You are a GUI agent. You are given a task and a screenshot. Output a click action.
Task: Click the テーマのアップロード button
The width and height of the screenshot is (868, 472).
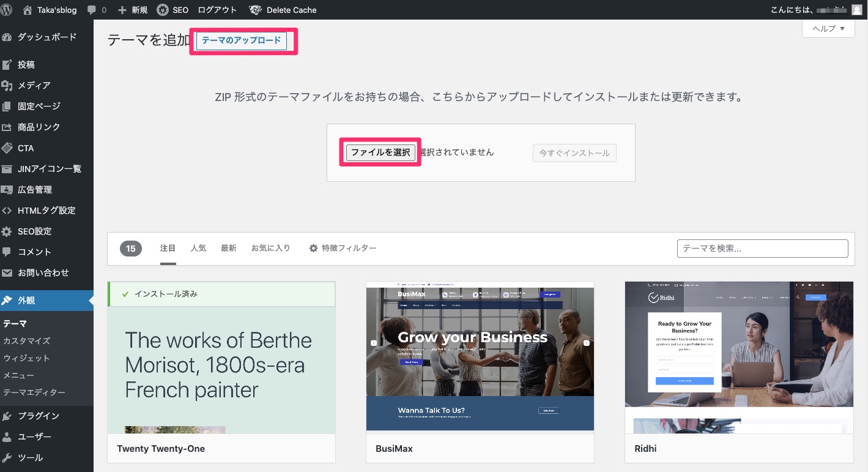click(242, 40)
